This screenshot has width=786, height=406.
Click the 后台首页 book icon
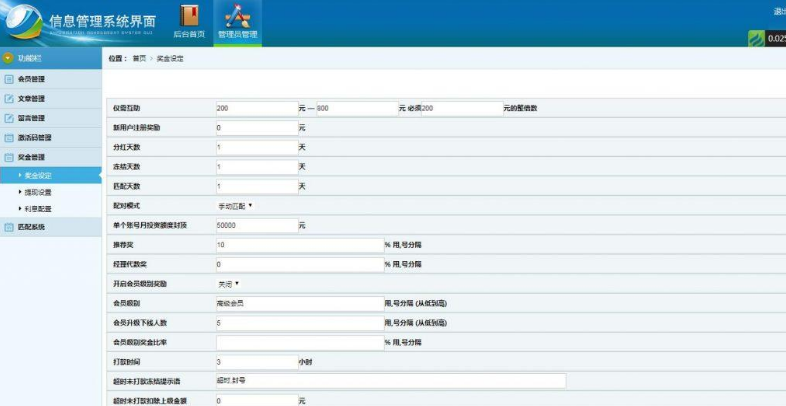[x=188, y=16]
